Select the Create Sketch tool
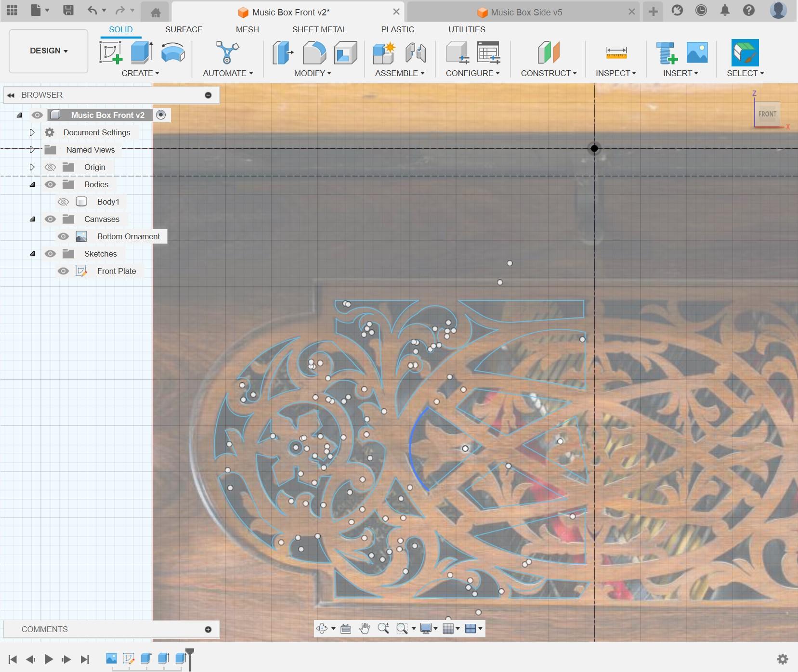 110,53
